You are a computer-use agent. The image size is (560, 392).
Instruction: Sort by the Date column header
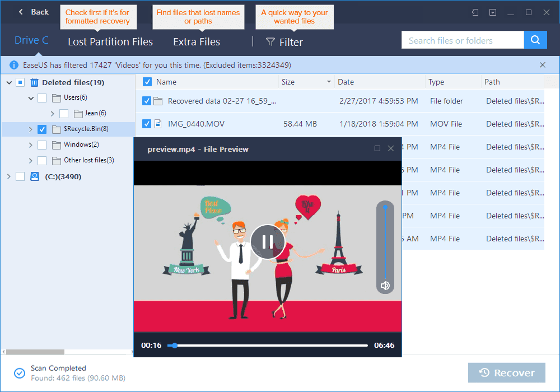(x=346, y=82)
